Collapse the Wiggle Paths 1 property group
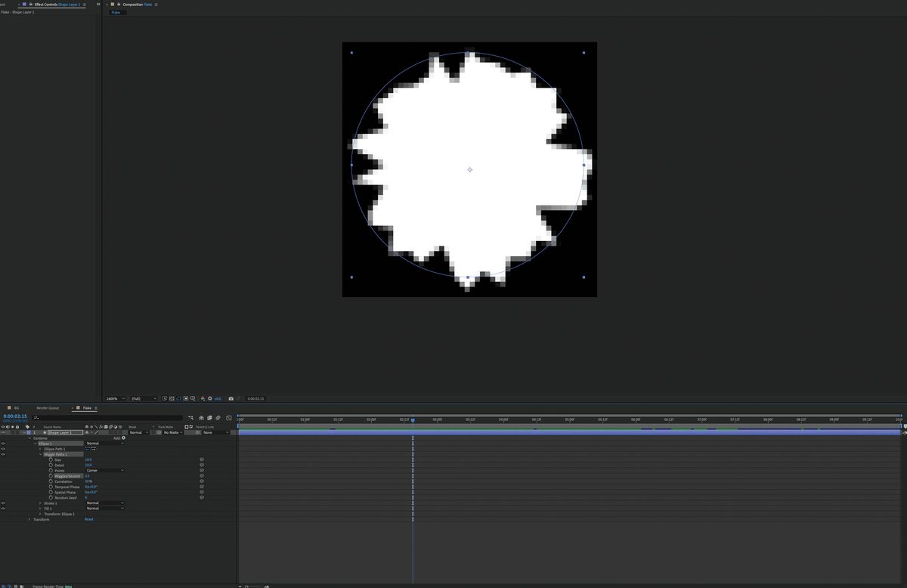This screenshot has width=907, height=588. coord(41,454)
